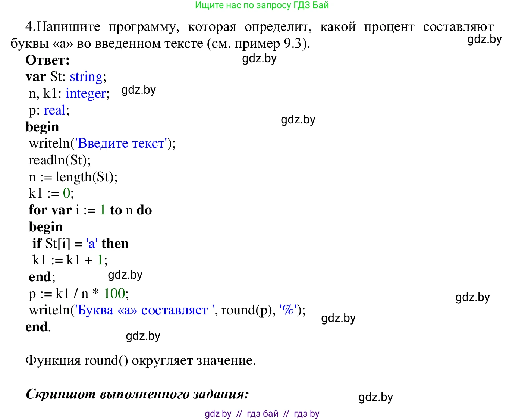The height and width of the screenshot is (420, 525).
Task: Click the final 'end.' keyword
Action: [x=37, y=327]
